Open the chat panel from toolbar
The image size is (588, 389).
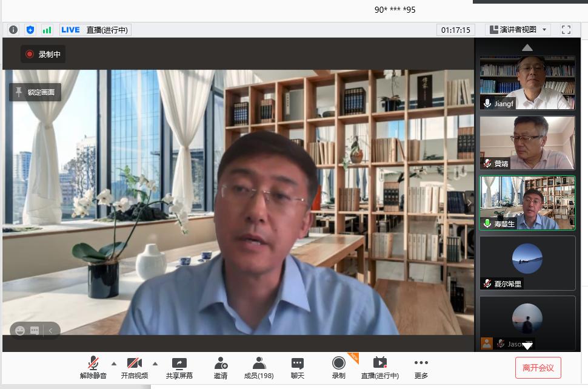point(297,368)
